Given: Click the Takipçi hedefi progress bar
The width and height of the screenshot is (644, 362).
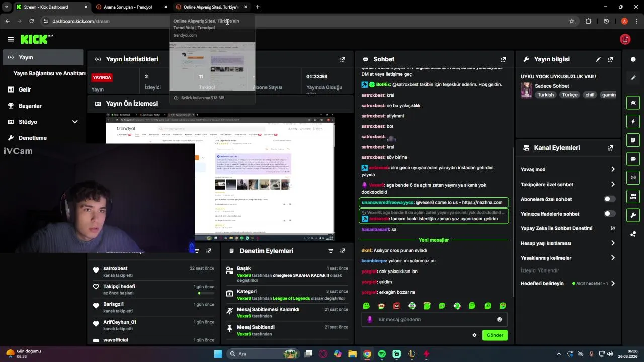Looking at the screenshot, I should click(x=206, y=293).
